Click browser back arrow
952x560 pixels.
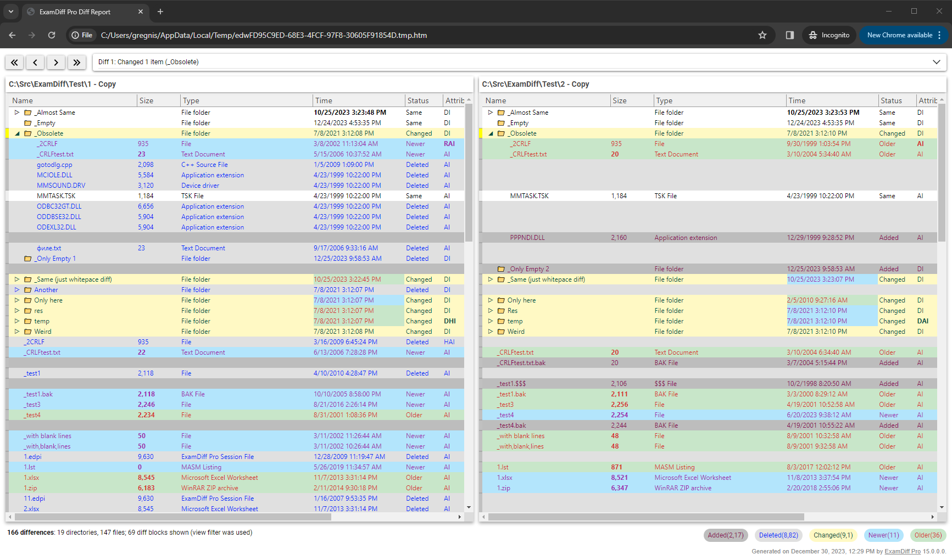(x=12, y=35)
